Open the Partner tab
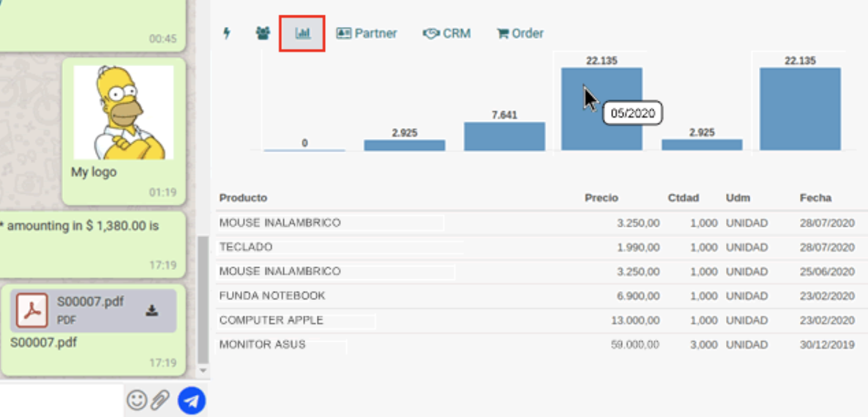The image size is (868, 417). click(367, 34)
